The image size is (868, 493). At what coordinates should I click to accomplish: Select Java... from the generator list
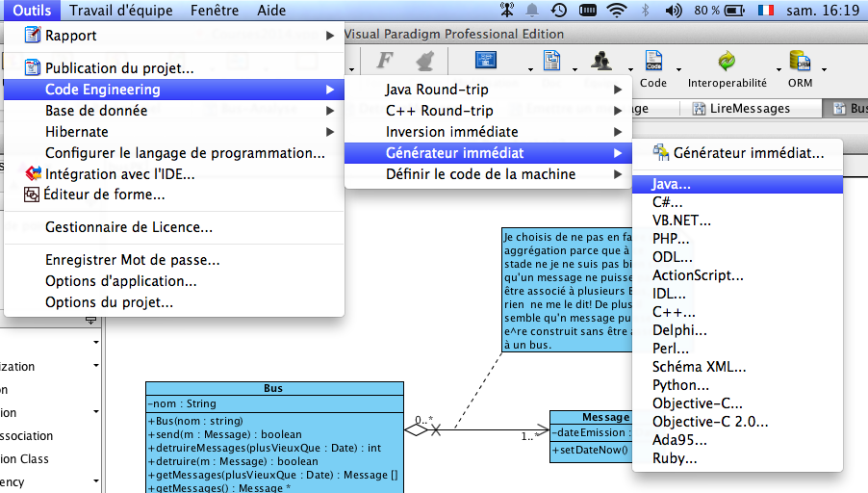click(672, 183)
